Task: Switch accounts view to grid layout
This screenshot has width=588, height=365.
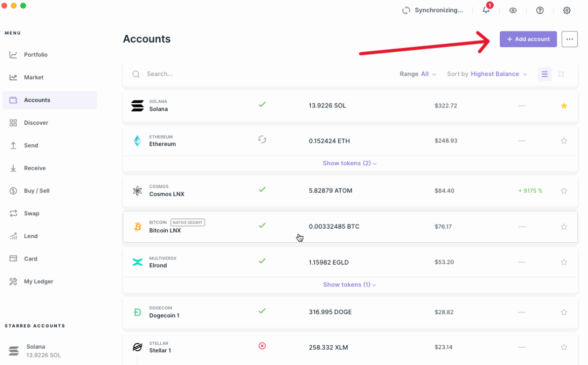Action: 561,74
